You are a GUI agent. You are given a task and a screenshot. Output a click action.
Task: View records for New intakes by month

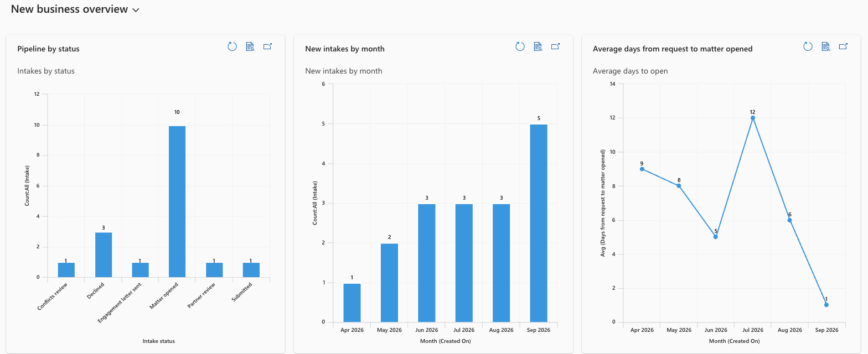click(538, 47)
